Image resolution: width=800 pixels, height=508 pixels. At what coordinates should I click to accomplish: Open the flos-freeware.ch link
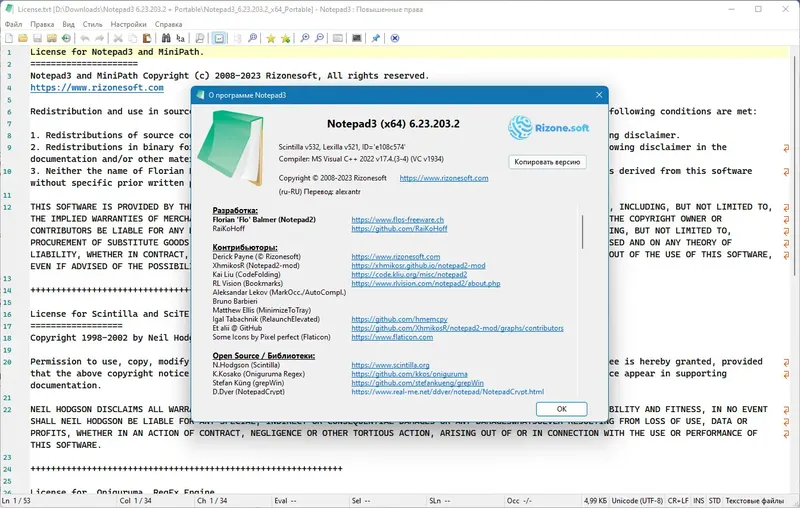(x=397, y=220)
